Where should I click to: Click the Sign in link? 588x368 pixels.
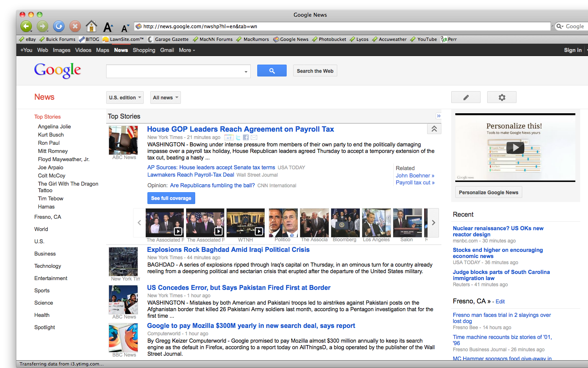click(x=573, y=50)
